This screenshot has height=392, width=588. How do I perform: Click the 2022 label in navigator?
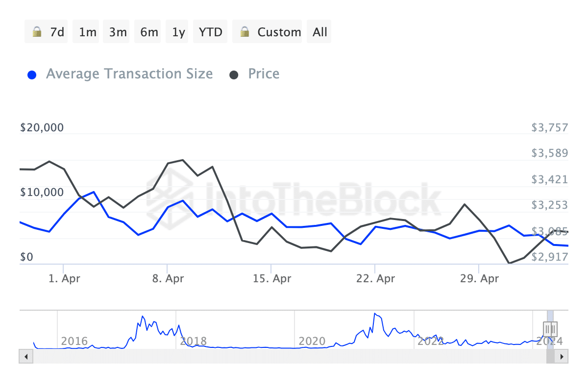click(x=430, y=341)
